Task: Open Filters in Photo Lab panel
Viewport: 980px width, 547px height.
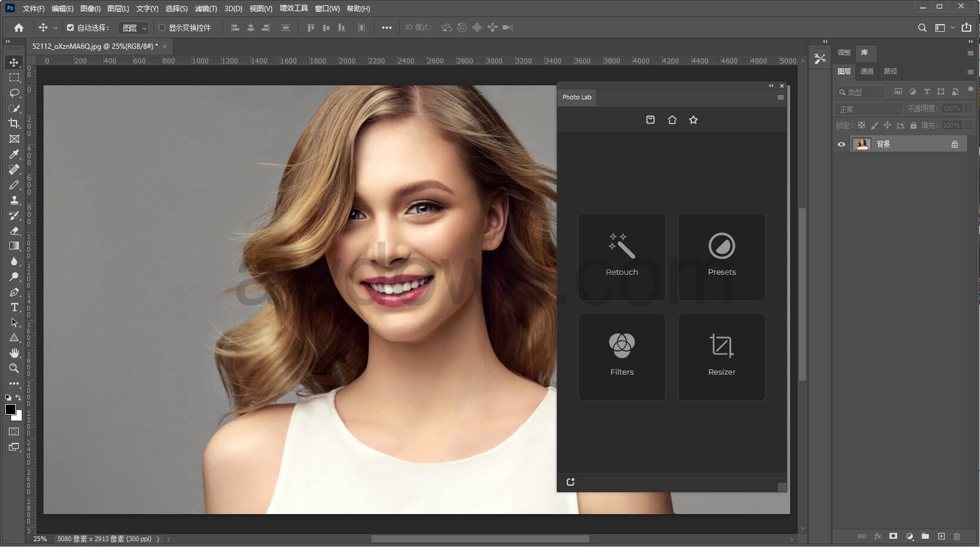Action: (621, 356)
